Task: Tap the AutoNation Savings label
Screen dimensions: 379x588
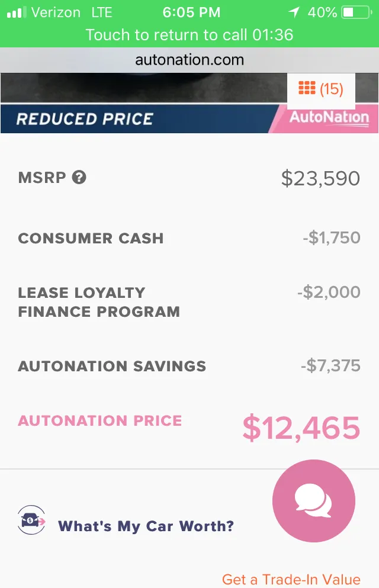Action: [x=112, y=366]
